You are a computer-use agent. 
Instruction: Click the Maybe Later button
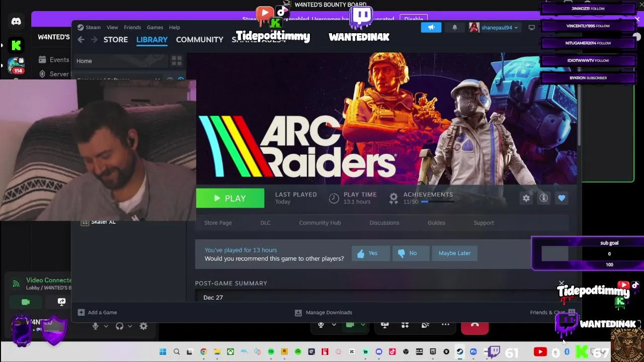pyautogui.click(x=454, y=253)
